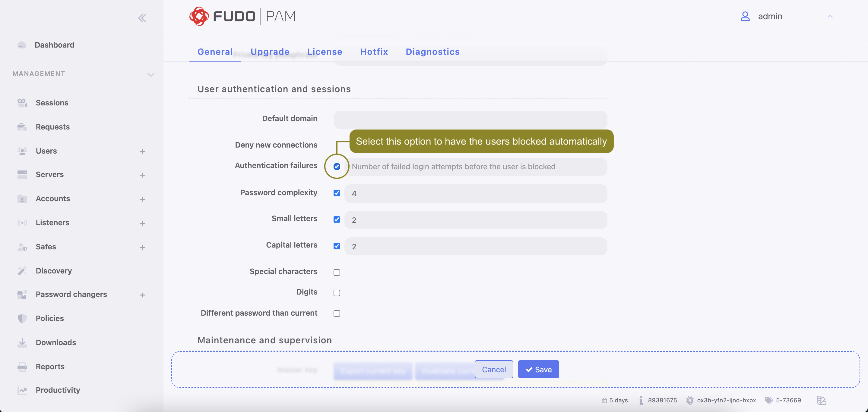This screenshot has height=412, width=868.
Task: Open the Downloads section
Action: pyautogui.click(x=55, y=342)
